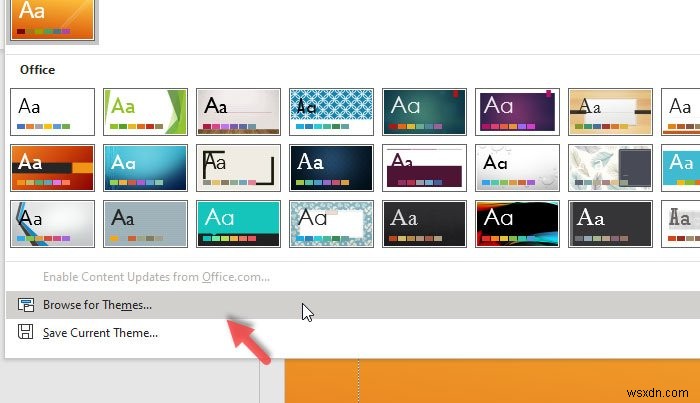
Task: Apply the theme with wooden bottom strip
Action: [238, 112]
